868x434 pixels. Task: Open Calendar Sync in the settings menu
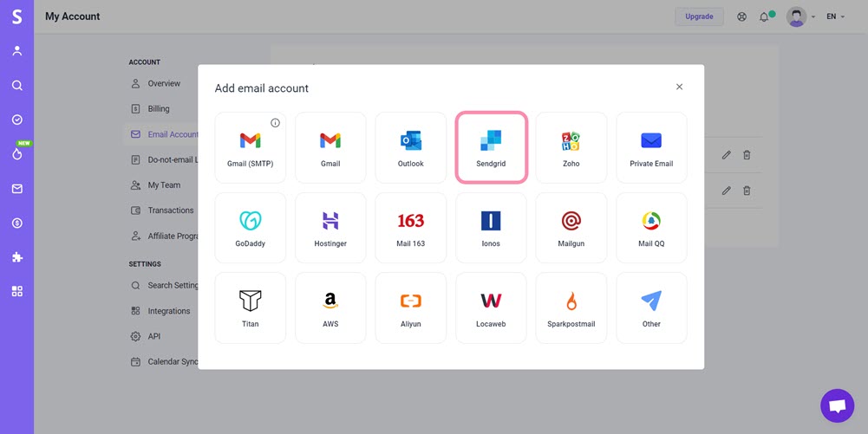tap(163, 361)
